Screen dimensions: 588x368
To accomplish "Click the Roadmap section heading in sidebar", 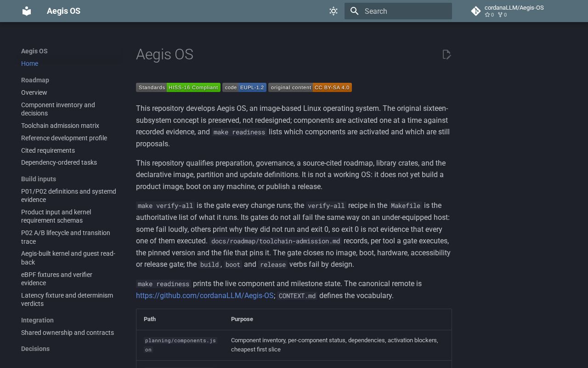I will pyautogui.click(x=35, y=80).
